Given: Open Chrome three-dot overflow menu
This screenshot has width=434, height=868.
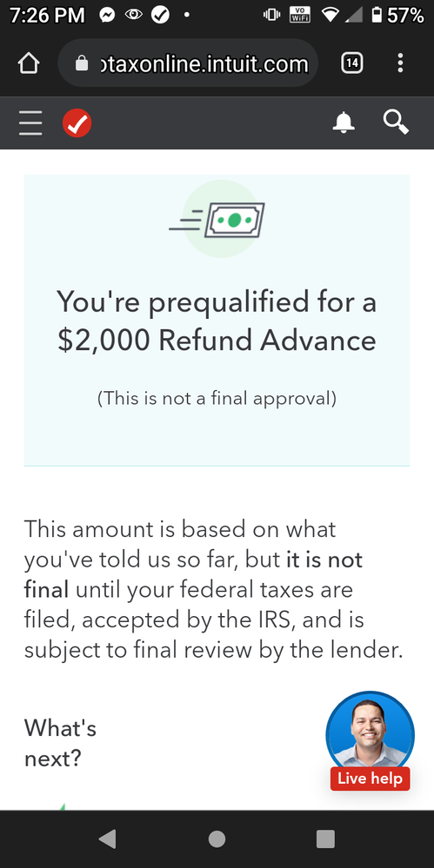Looking at the screenshot, I should tap(400, 63).
